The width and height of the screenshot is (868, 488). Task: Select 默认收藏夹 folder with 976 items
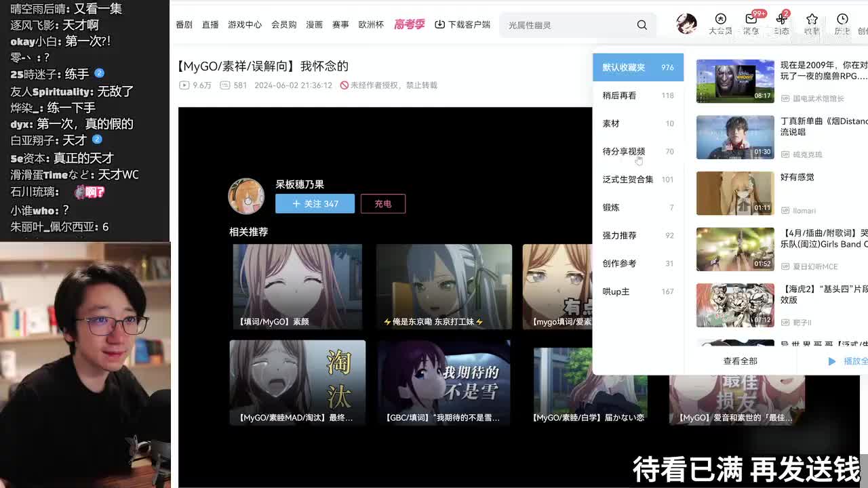pyautogui.click(x=638, y=67)
